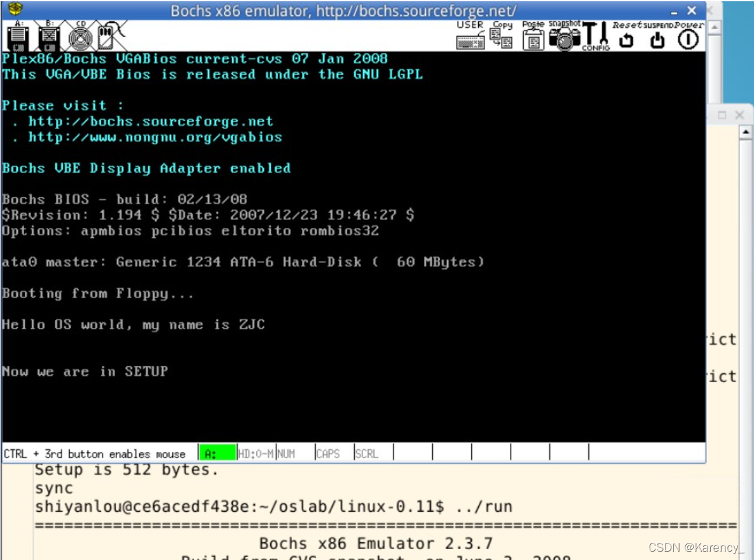
Task: Maximize the background terminal window
Action: pyautogui.click(x=722, y=115)
